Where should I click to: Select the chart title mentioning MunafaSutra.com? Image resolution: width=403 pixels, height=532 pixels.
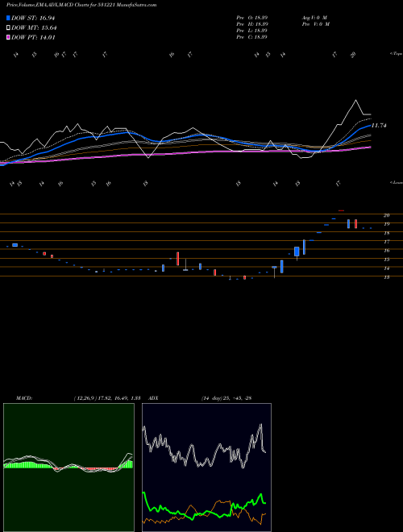tap(81, 6)
